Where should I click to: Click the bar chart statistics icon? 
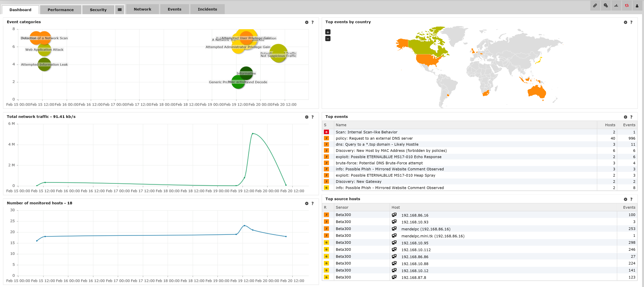pyautogui.click(x=616, y=5)
